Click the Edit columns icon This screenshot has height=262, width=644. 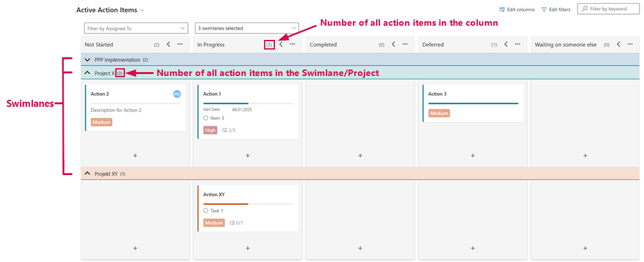click(x=502, y=10)
